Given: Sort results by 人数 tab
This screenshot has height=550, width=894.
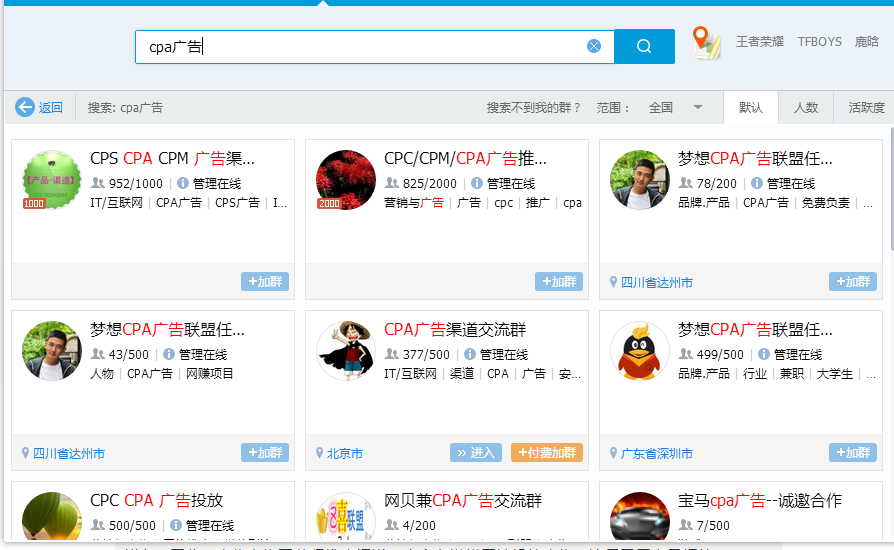Looking at the screenshot, I should 806,107.
